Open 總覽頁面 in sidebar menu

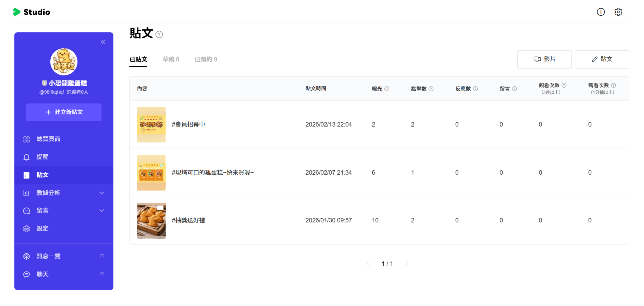[x=49, y=139]
